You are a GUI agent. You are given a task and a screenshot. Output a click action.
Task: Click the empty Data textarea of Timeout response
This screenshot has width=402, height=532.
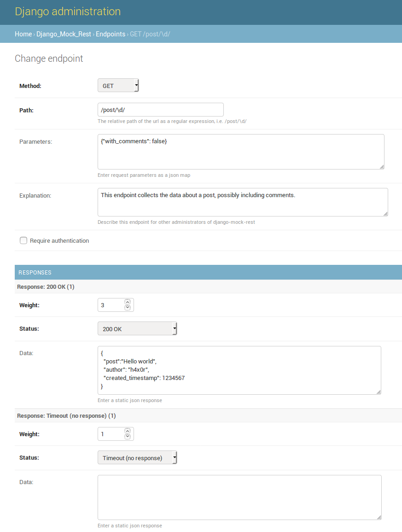pyautogui.click(x=239, y=497)
